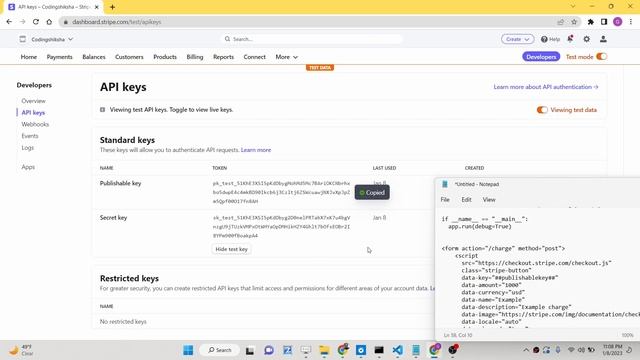Click the Chrome extensions puzzle icon
Screen dimensions: 640x360
coord(591,22)
